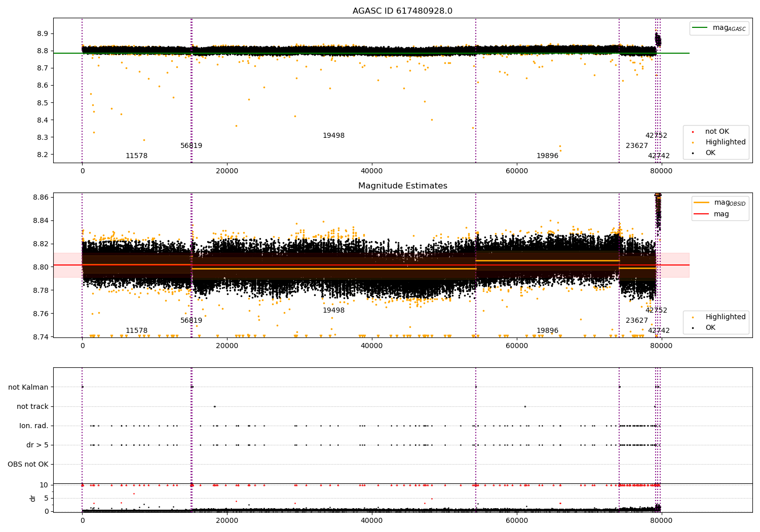This screenshot has height=532, width=760.
Task: Click the 60000 x-tick of the bottom plot
Action: (516, 520)
